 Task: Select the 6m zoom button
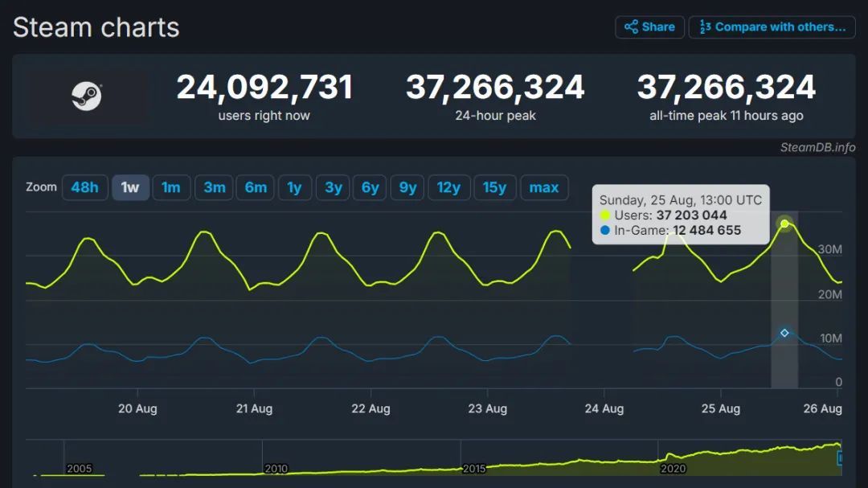pyautogui.click(x=255, y=187)
